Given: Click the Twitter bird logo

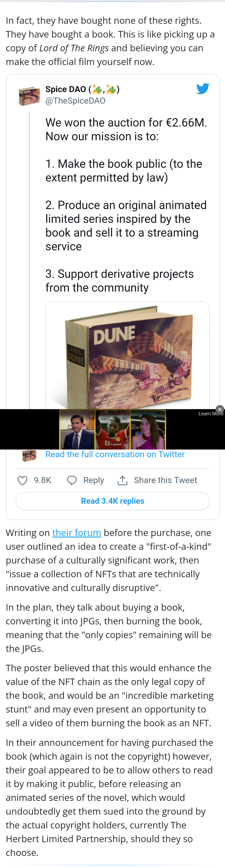Looking at the screenshot, I should click(203, 89).
